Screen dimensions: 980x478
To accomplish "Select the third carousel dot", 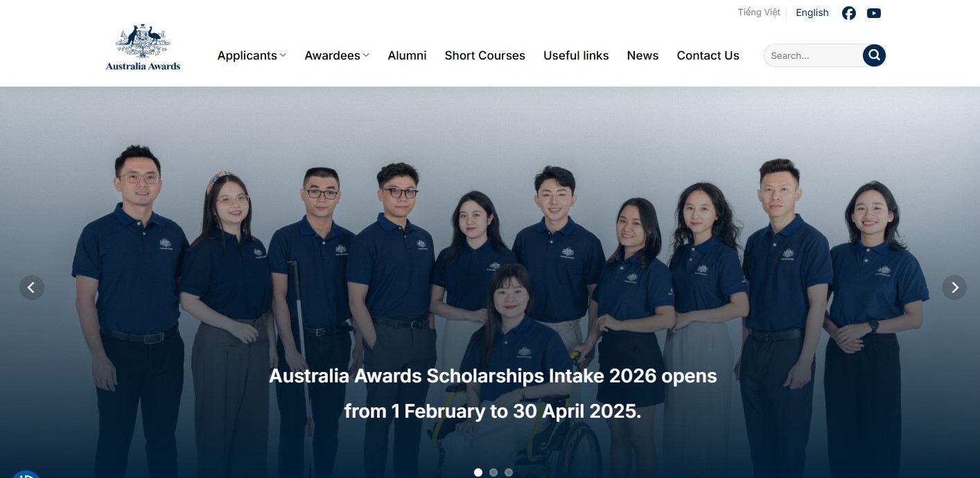I will (509, 472).
